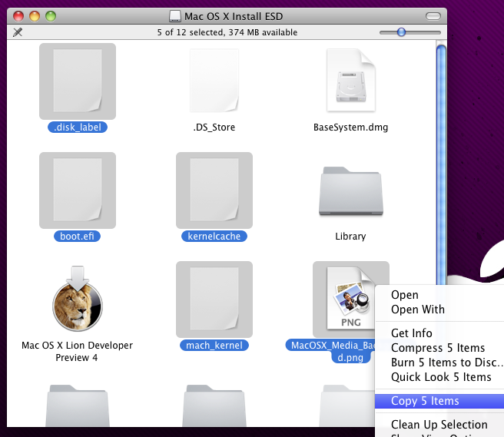
Task: Click the mach_kernel file name label
Action: click(x=214, y=346)
